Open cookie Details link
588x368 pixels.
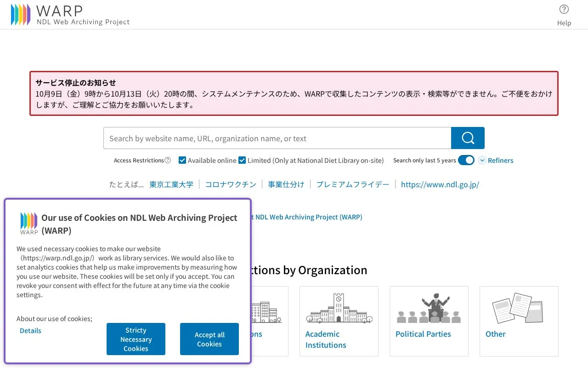30,331
